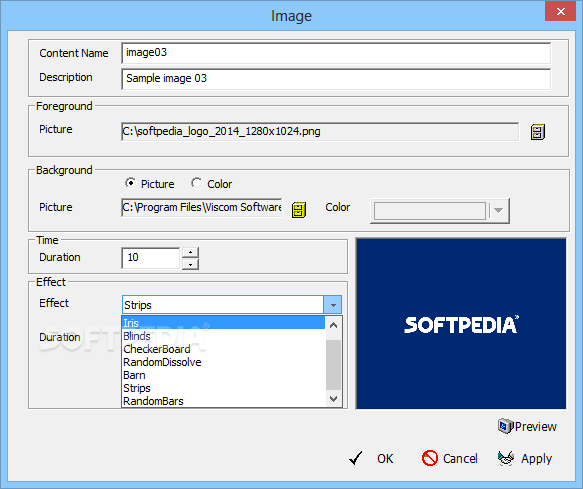The image size is (583, 489).
Task: Click the Description text field
Action: 336,78
